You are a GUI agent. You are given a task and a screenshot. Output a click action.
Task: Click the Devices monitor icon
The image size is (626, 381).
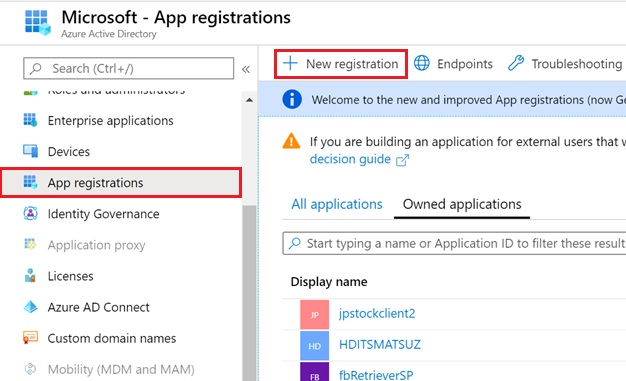pos(30,151)
